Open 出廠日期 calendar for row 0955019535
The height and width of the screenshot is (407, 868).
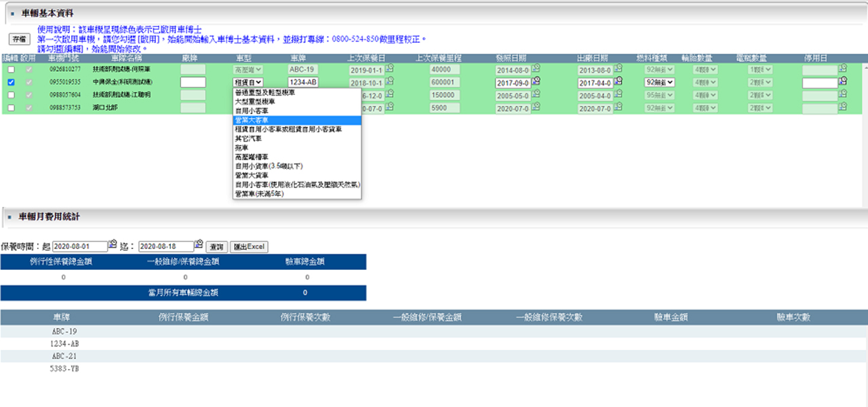[618, 81]
